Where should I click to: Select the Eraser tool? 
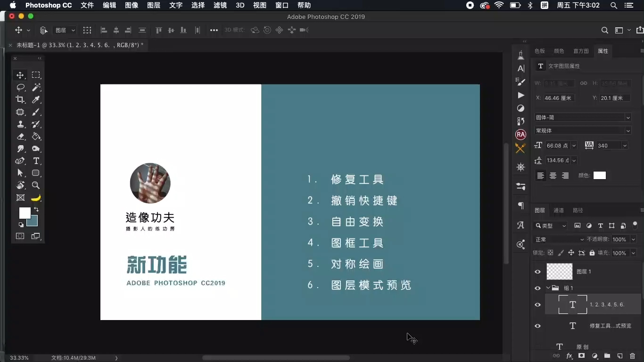pos(20,137)
